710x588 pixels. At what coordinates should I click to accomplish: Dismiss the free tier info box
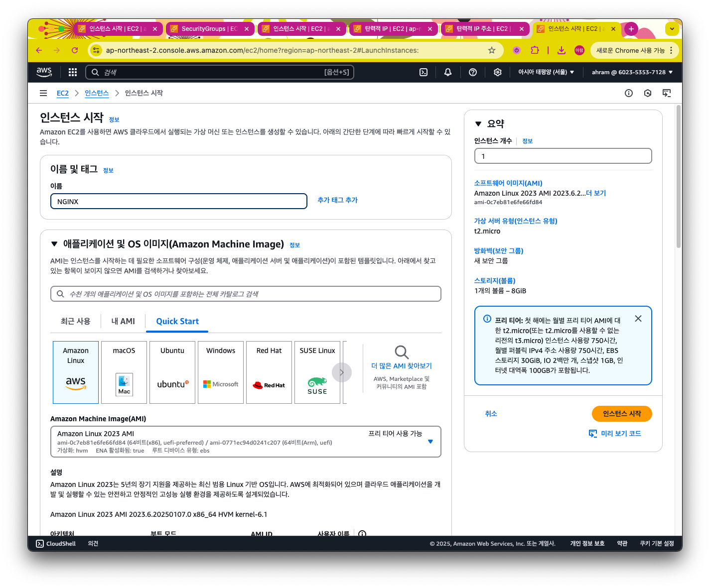pos(638,319)
